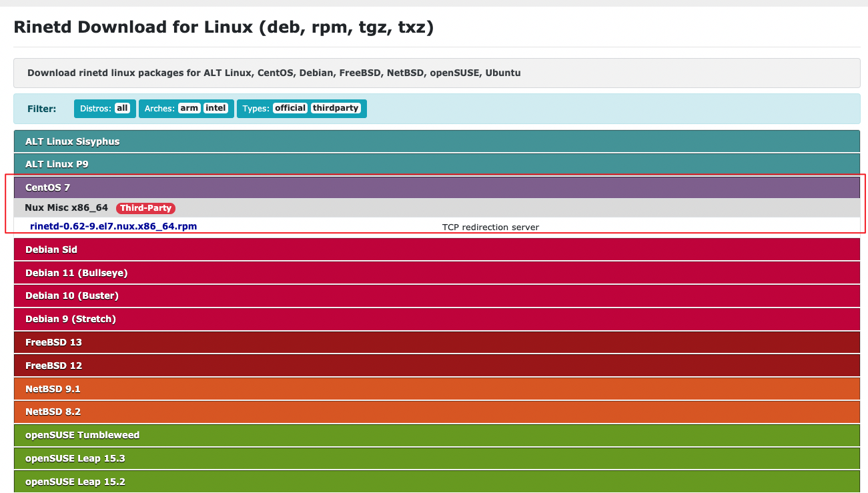868x493 pixels.
Task: Click the 'Download rinetd linux packages' description box
Action: click(437, 73)
